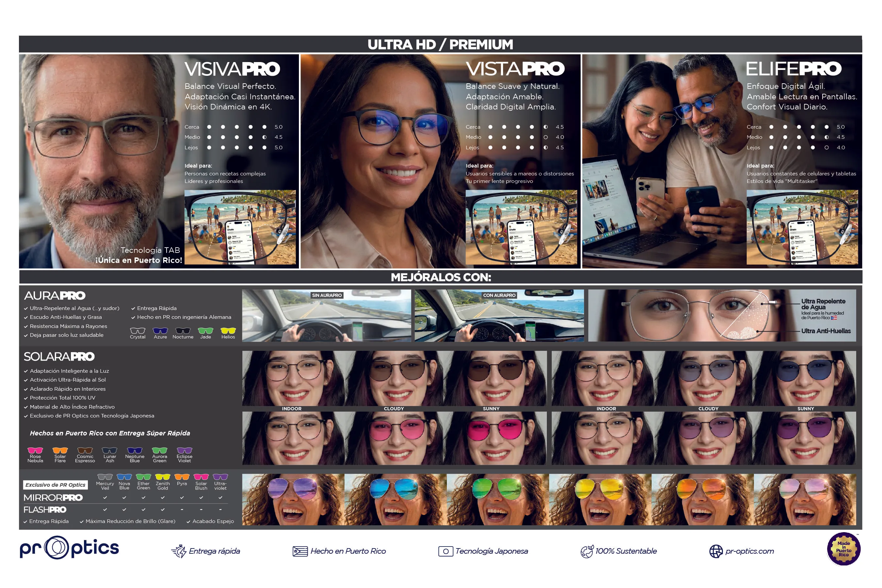Click 'Tu primer lente progresivo' text
The width and height of the screenshot is (882, 588).
pos(499,181)
